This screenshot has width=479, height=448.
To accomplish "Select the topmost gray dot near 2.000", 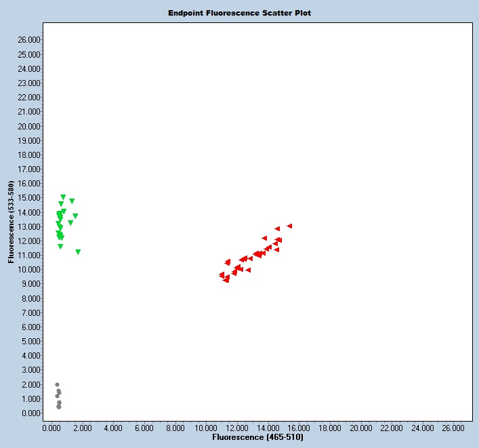I will coord(58,384).
